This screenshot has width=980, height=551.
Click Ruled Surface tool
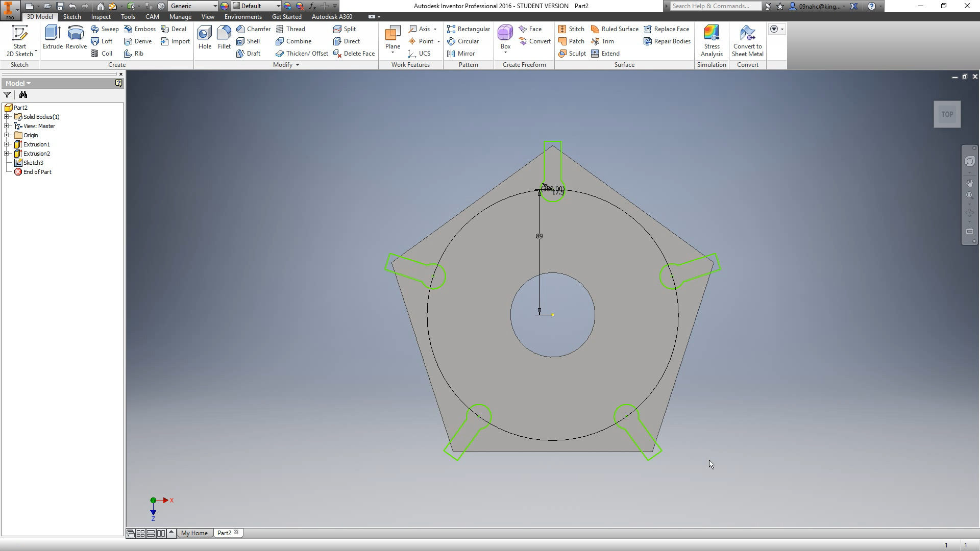coord(615,29)
